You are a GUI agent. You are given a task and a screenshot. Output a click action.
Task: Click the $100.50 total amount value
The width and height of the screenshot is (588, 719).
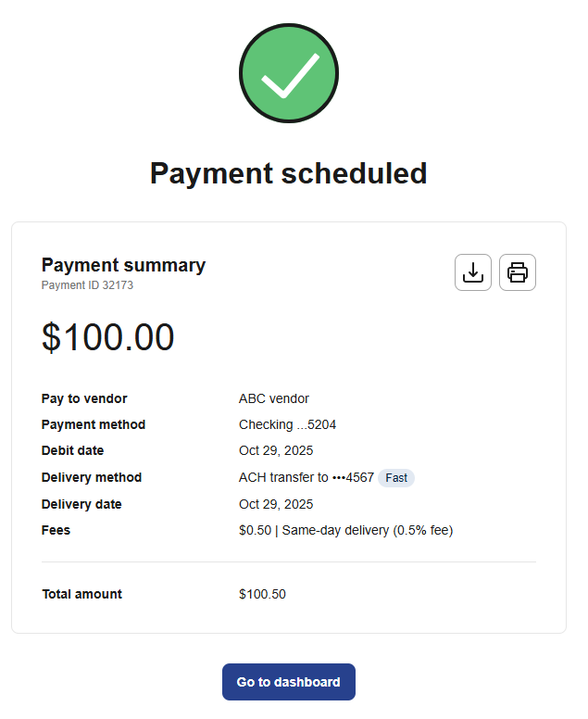point(262,594)
